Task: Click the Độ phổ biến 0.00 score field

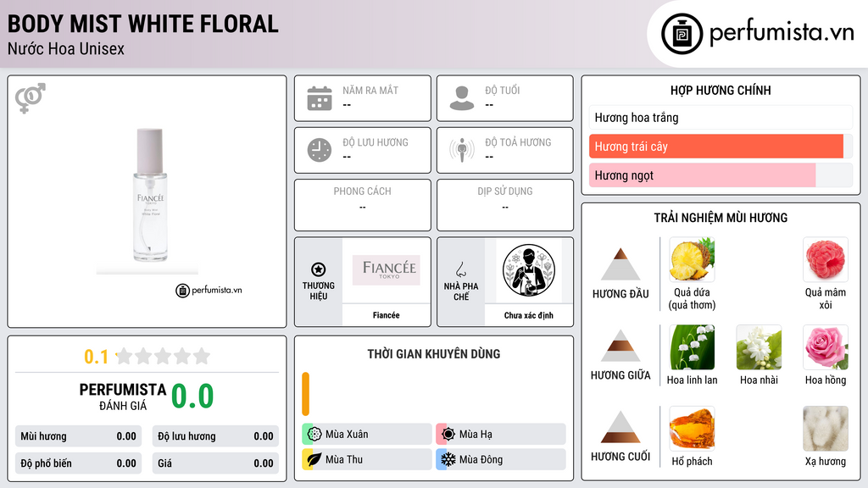Action: point(78,463)
